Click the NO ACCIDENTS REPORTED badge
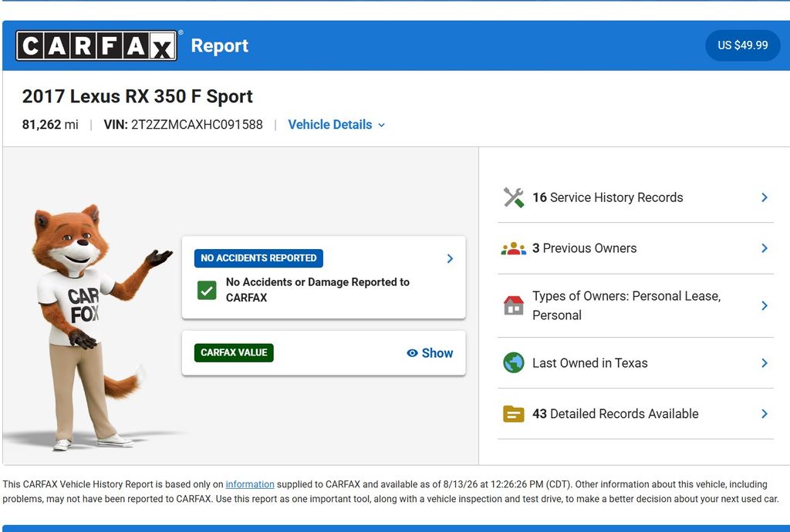The image size is (790, 532). [x=258, y=258]
